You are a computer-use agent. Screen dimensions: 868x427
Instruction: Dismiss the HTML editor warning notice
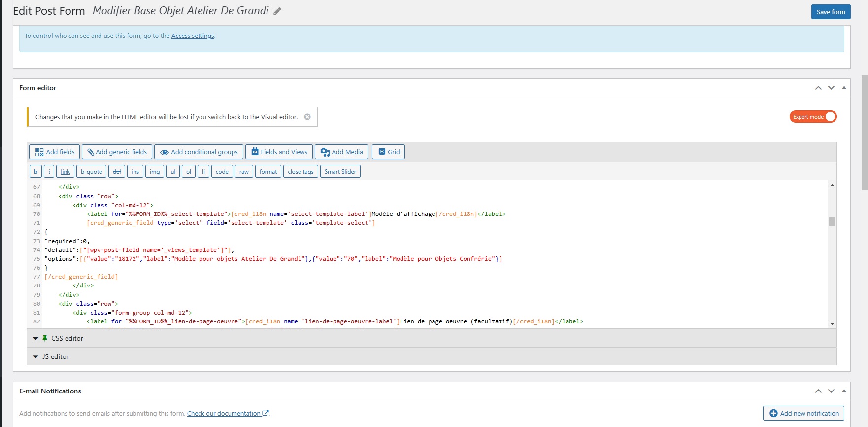(x=307, y=117)
